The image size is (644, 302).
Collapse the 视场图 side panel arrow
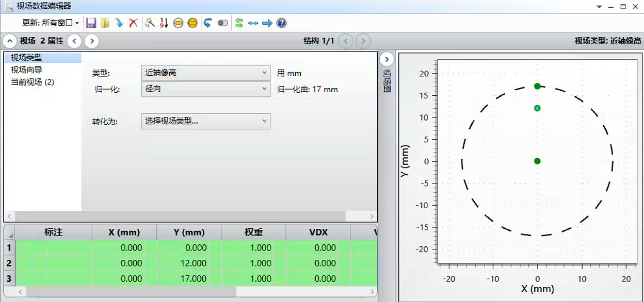(387, 59)
